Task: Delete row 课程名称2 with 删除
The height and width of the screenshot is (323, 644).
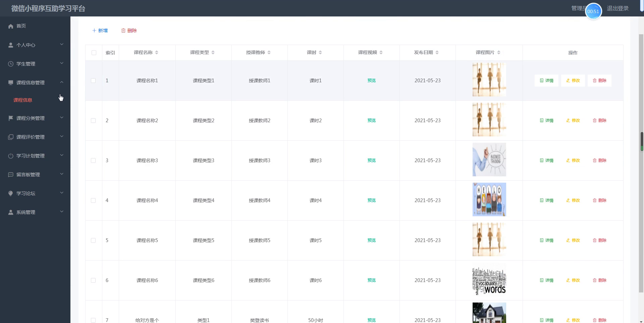Action: click(x=599, y=121)
